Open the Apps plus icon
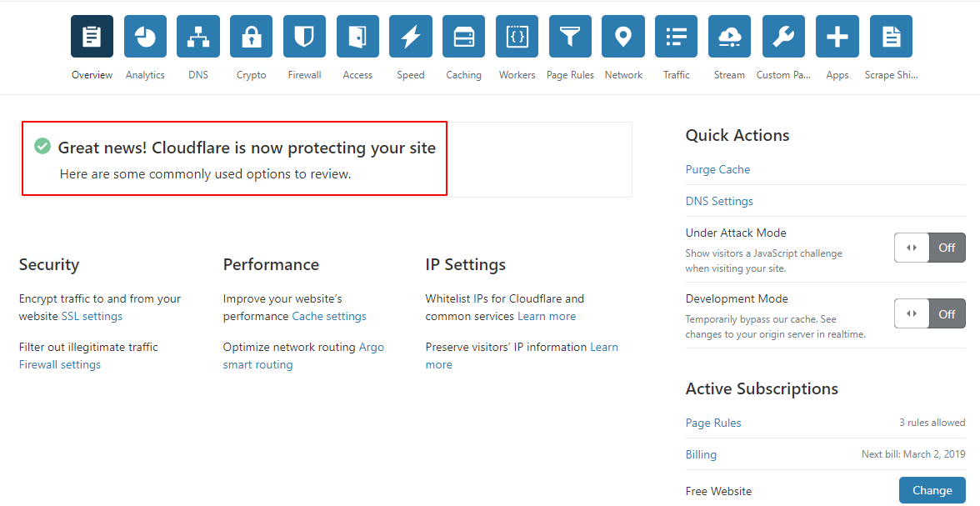This screenshot has height=506, width=980. [837, 37]
